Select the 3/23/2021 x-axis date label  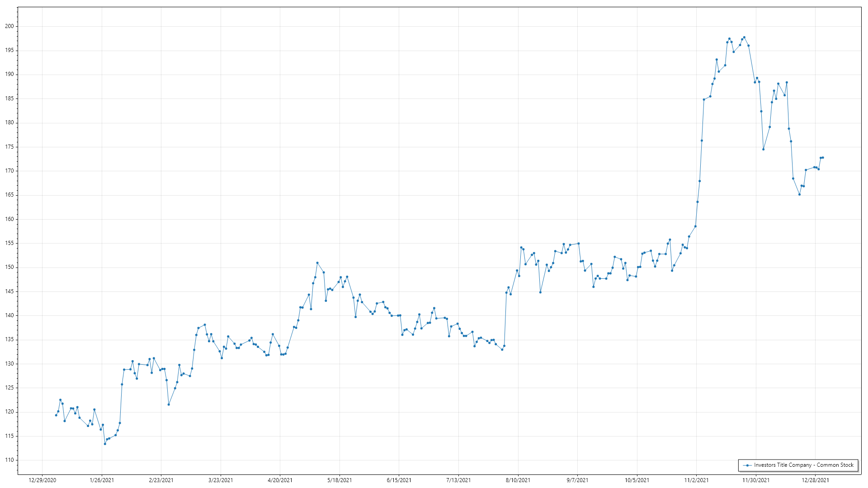click(221, 480)
